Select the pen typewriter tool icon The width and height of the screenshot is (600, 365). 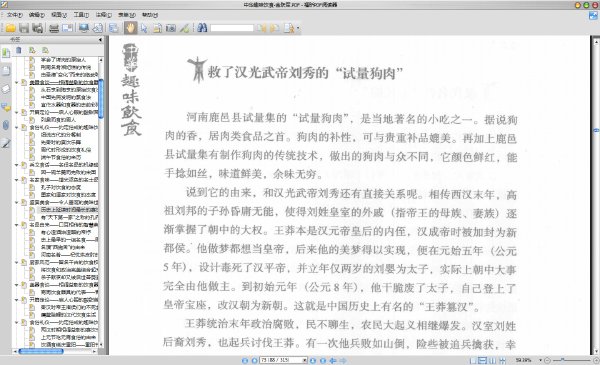184,28
